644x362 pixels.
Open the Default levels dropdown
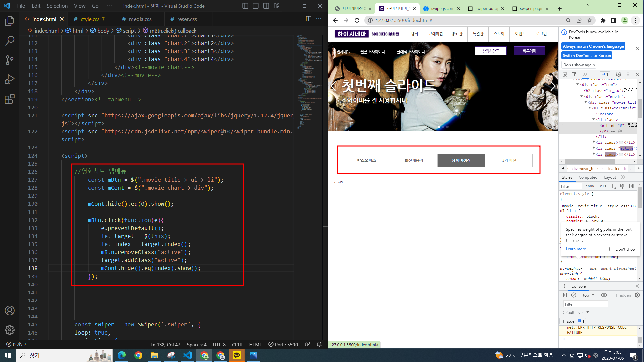(x=575, y=312)
